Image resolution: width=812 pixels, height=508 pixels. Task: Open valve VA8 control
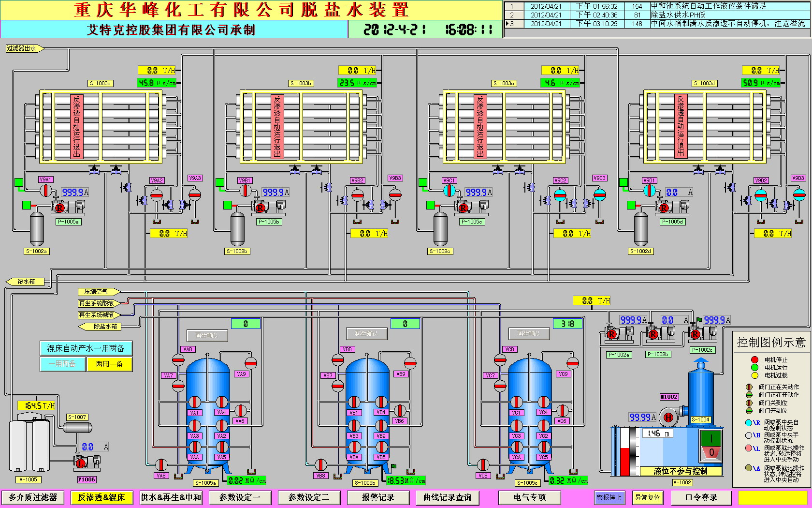click(161, 464)
